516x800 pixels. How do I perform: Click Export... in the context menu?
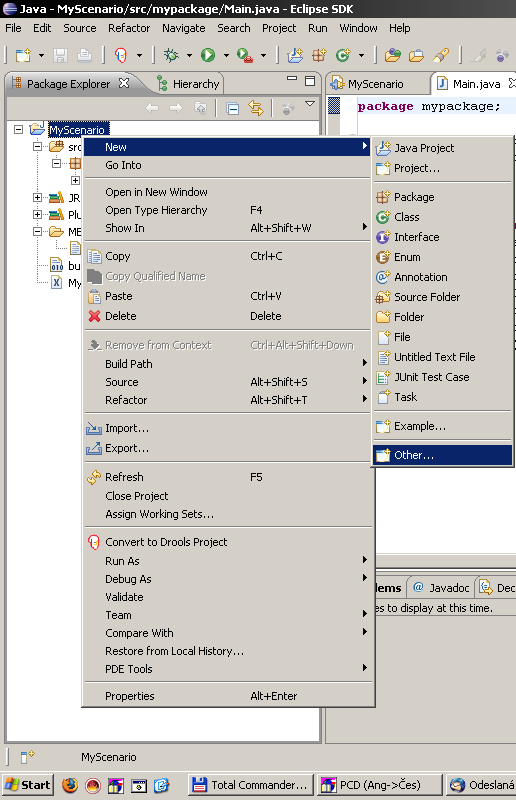click(x=228, y=448)
